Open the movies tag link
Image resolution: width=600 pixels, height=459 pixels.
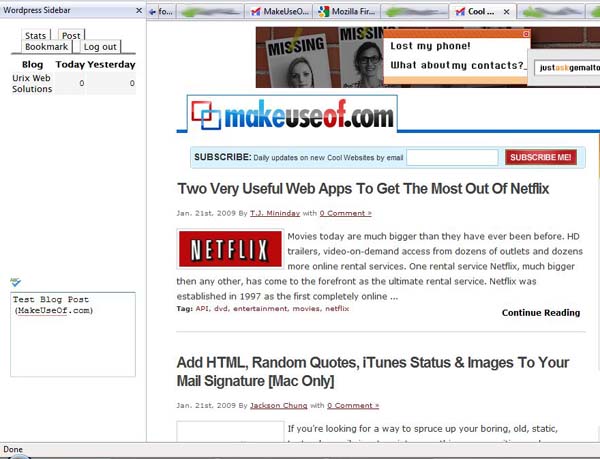click(x=307, y=308)
